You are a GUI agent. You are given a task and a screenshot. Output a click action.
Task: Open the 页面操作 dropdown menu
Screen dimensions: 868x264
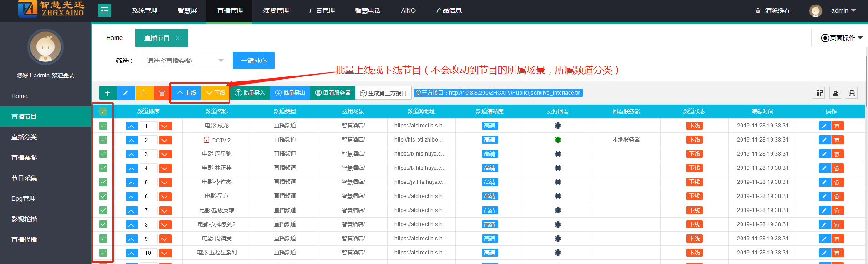click(842, 38)
